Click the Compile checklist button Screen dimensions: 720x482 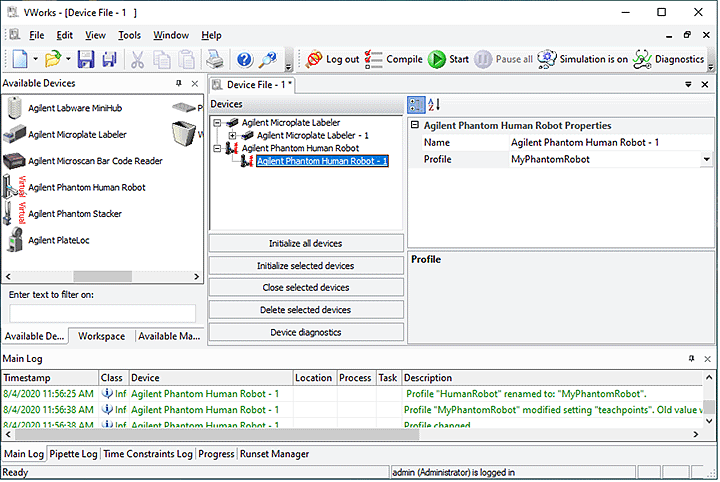point(394,59)
